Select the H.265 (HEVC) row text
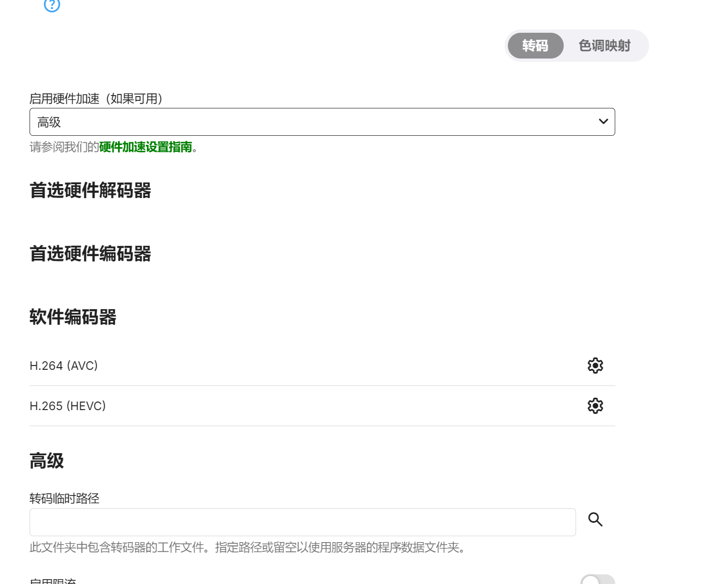Image resolution: width=728 pixels, height=584 pixels. click(x=68, y=406)
